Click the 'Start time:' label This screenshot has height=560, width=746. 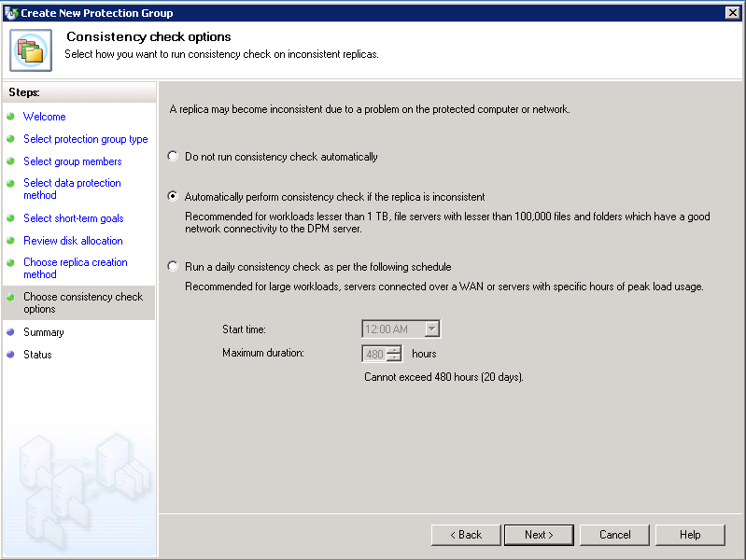click(x=244, y=329)
